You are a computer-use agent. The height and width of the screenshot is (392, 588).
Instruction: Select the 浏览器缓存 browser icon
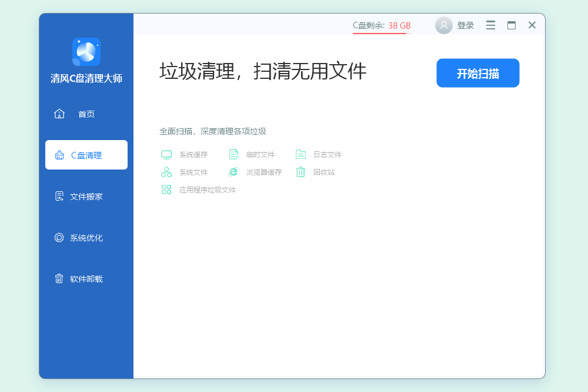tap(233, 172)
